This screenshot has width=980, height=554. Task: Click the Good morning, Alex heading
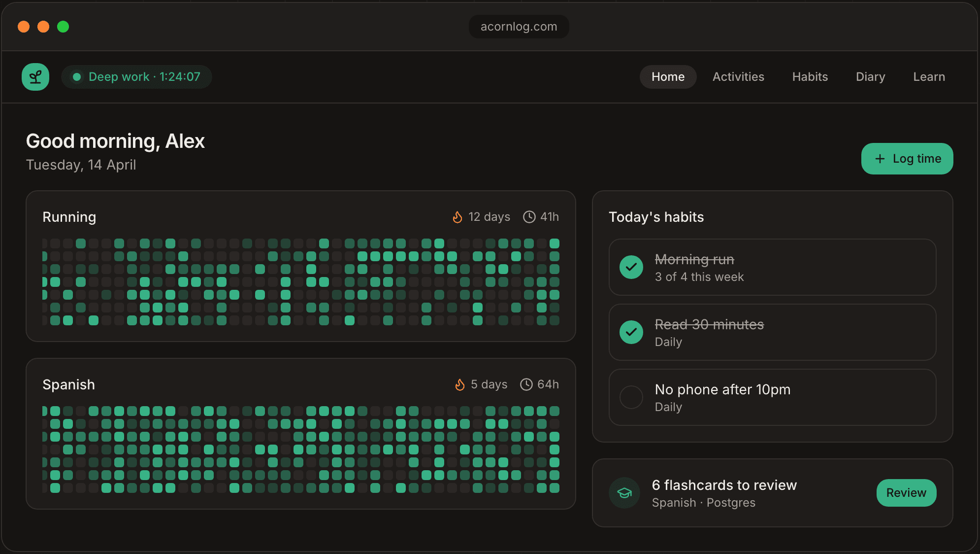pos(115,141)
